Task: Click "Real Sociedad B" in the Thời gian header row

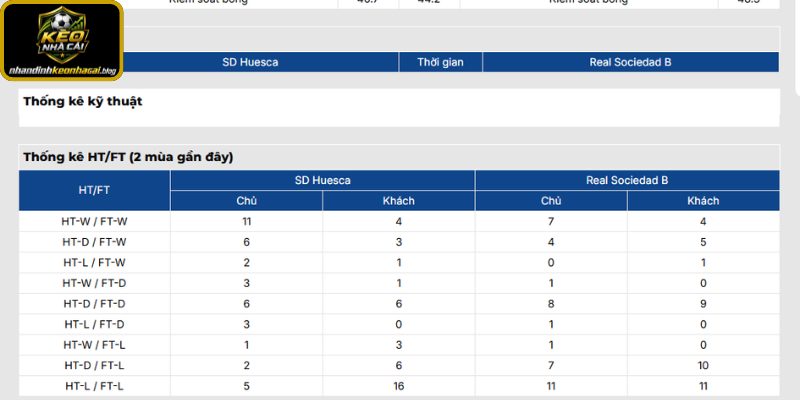Action: point(630,62)
